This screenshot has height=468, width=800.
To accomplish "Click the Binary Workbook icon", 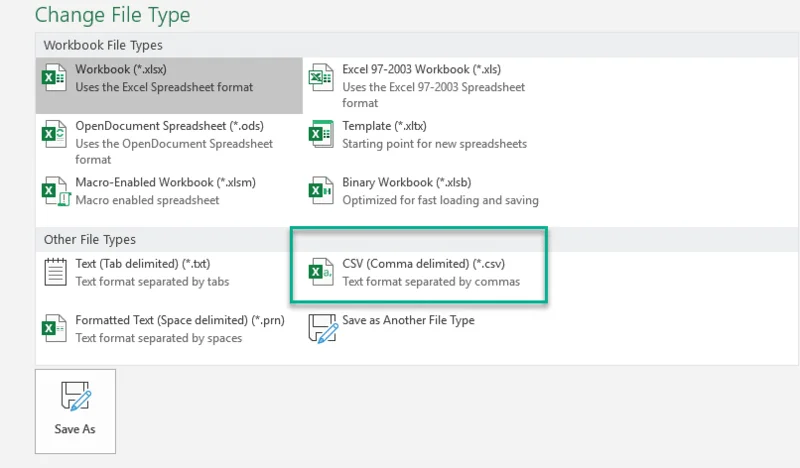I will [321, 191].
